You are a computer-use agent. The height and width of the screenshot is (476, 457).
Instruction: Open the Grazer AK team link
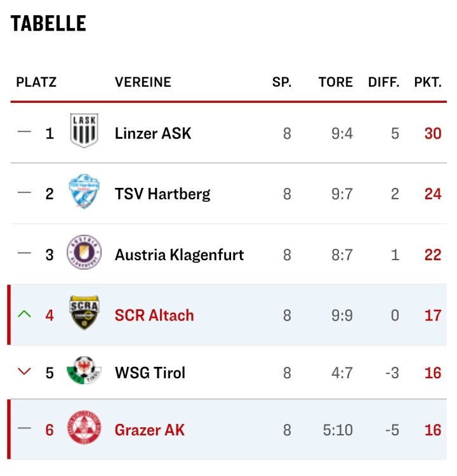149,430
